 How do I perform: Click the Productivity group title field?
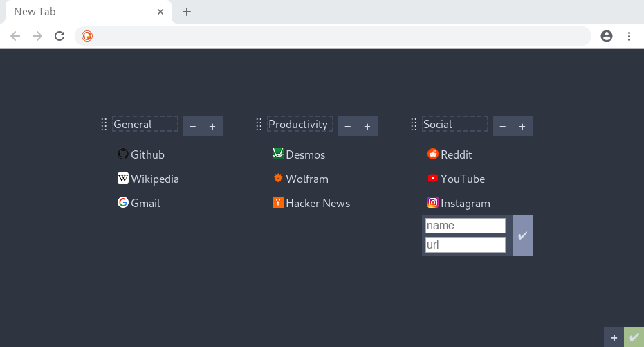[x=300, y=124]
